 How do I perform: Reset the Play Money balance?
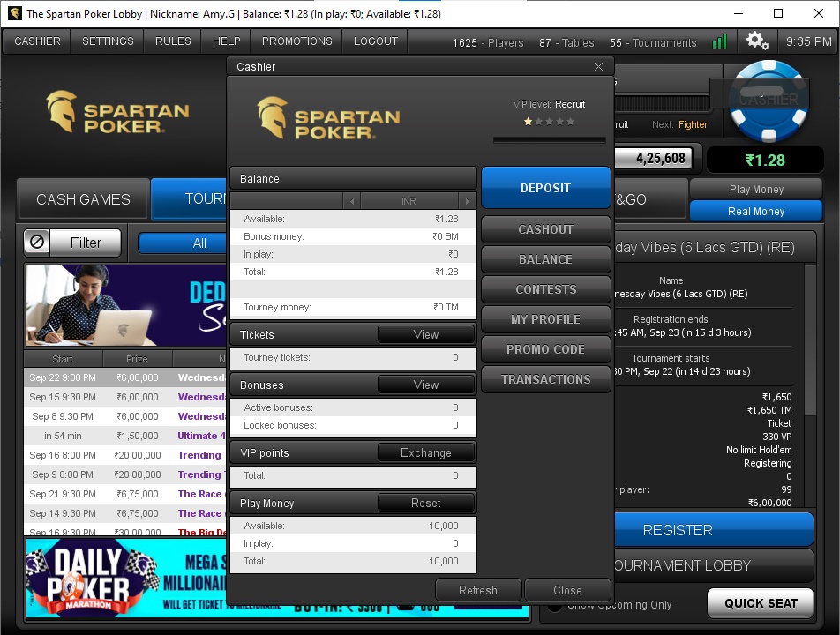(426, 504)
